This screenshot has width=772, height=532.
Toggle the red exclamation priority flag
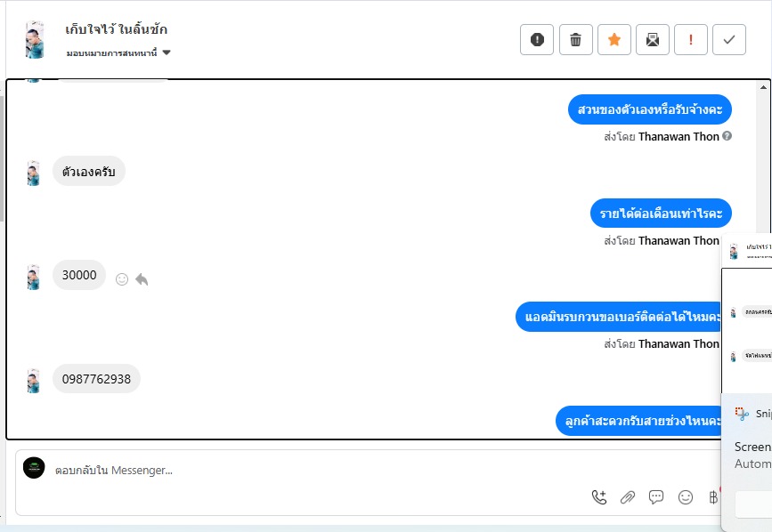(691, 39)
